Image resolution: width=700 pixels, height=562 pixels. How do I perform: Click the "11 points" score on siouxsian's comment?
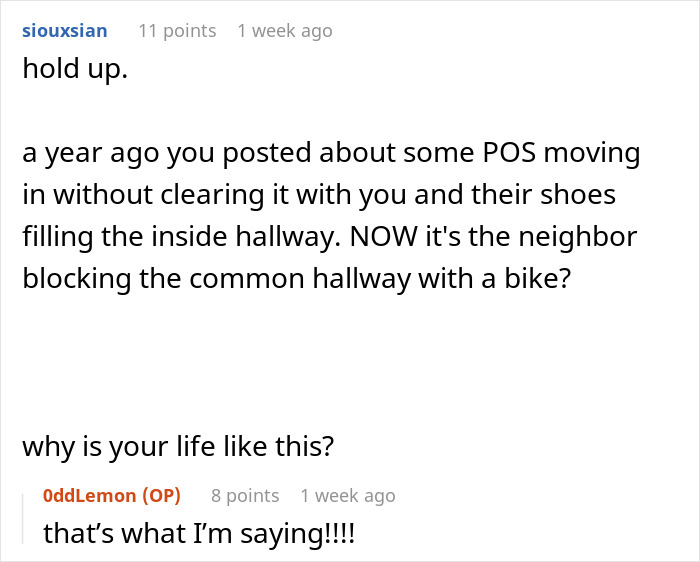(177, 31)
